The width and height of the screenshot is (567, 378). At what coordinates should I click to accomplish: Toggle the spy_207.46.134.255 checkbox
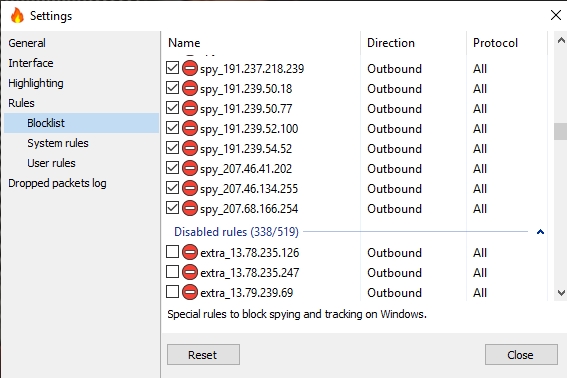pos(172,188)
